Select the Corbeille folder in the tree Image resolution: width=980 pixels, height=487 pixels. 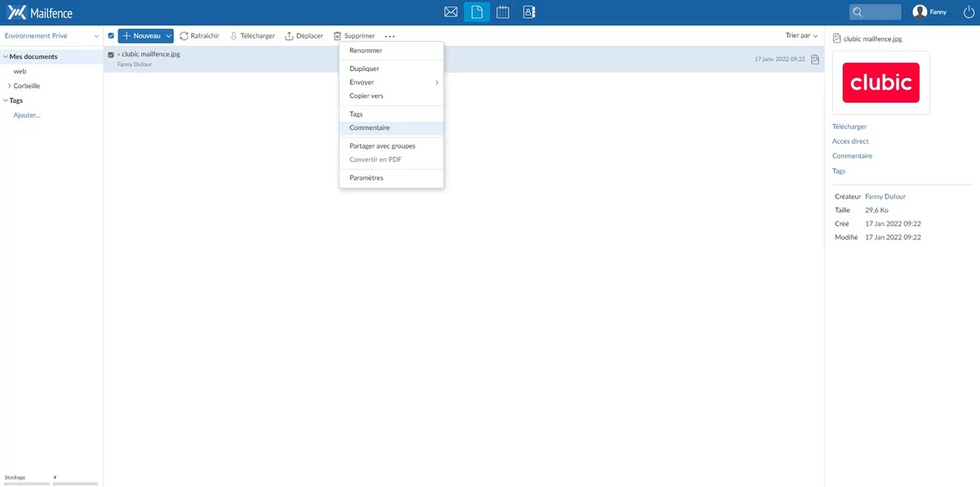click(x=27, y=86)
